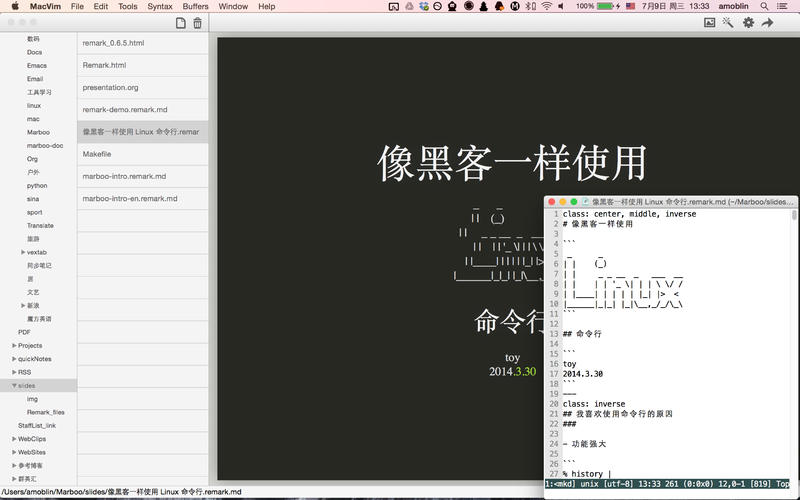Click the circled M menu bar icon
The width and height of the screenshot is (800, 500).
[x=515, y=6]
